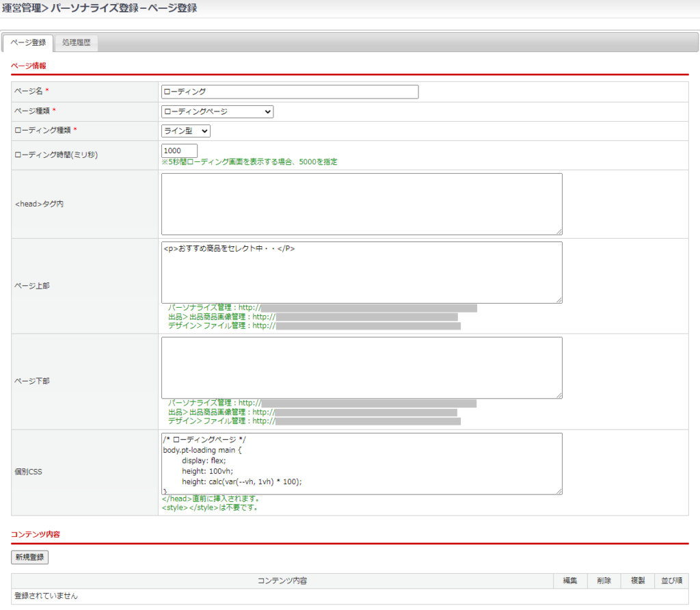Click the ページ名 text field
The image size is (700, 610).
coord(290,92)
